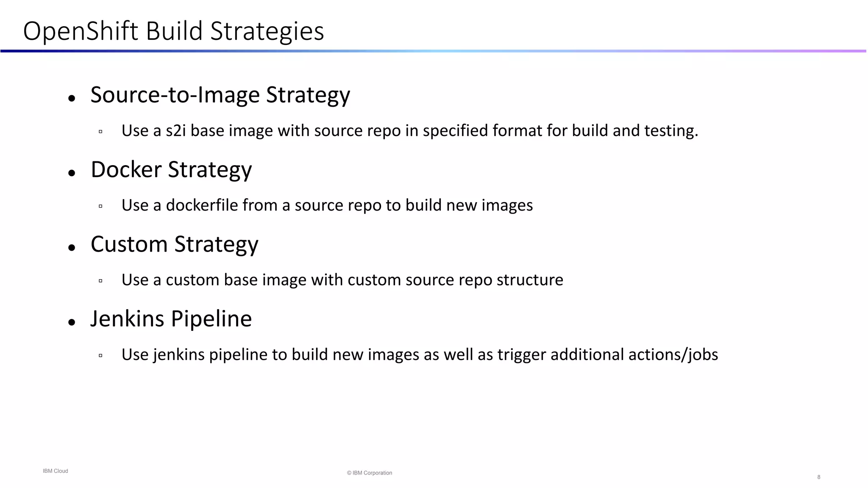868x488 pixels.
Task: Click the slide title OpenShift Build Strategies
Action: [173, 31]
